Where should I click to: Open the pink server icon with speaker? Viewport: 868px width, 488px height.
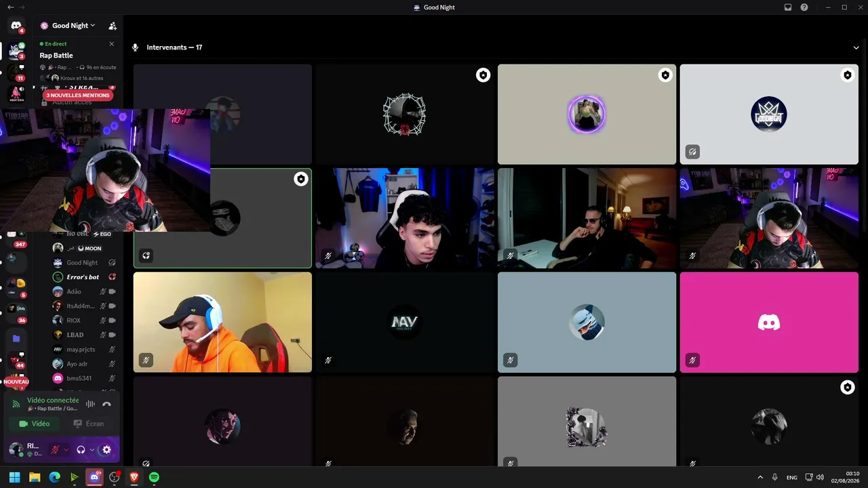(16, 94)
